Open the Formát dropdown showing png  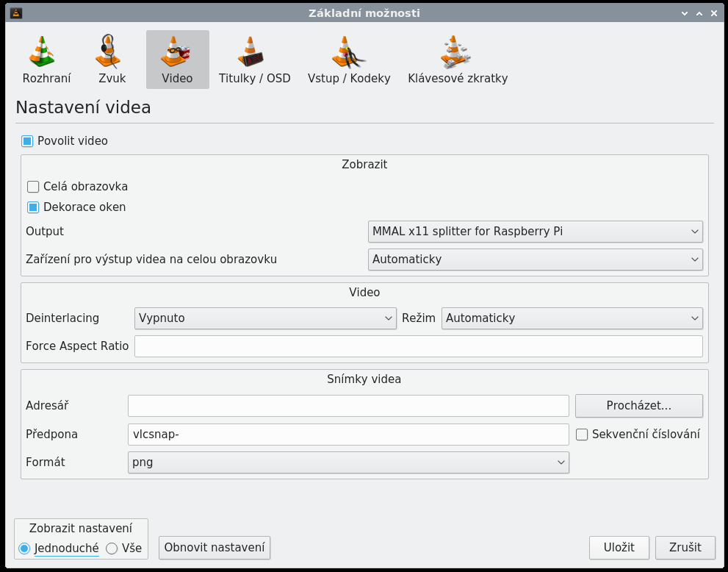pyautogui.click(x=348, y=462)
